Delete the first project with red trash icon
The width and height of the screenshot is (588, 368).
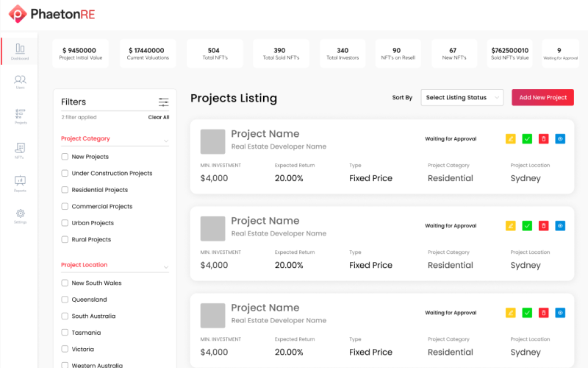543,139
